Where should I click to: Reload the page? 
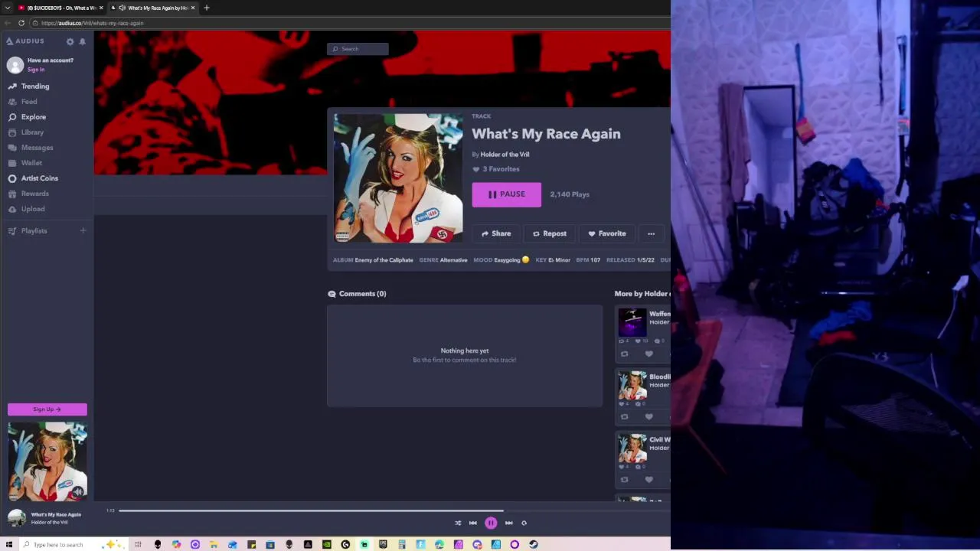point(21,23)
